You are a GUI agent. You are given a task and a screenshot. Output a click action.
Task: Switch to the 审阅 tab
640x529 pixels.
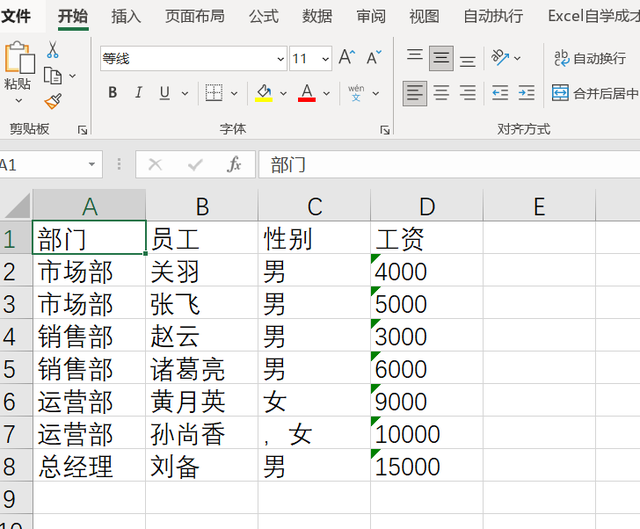(371, 16)
